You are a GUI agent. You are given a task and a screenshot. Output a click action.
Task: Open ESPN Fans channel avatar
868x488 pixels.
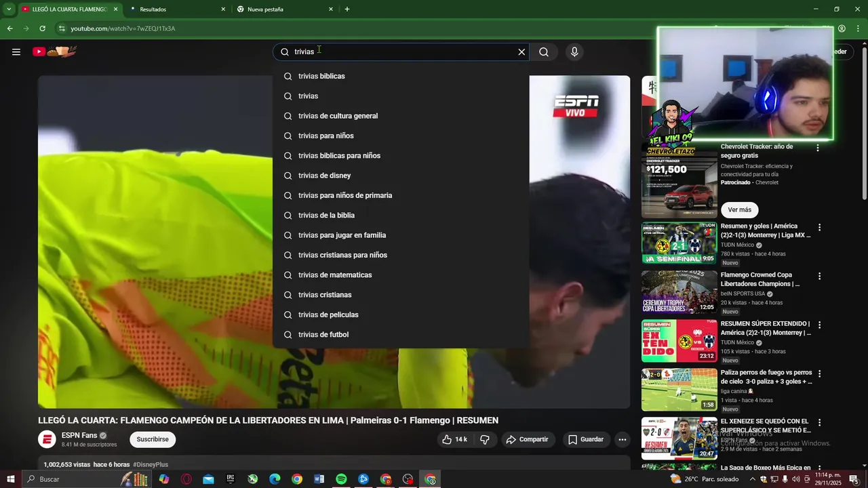tap(47, 439)
